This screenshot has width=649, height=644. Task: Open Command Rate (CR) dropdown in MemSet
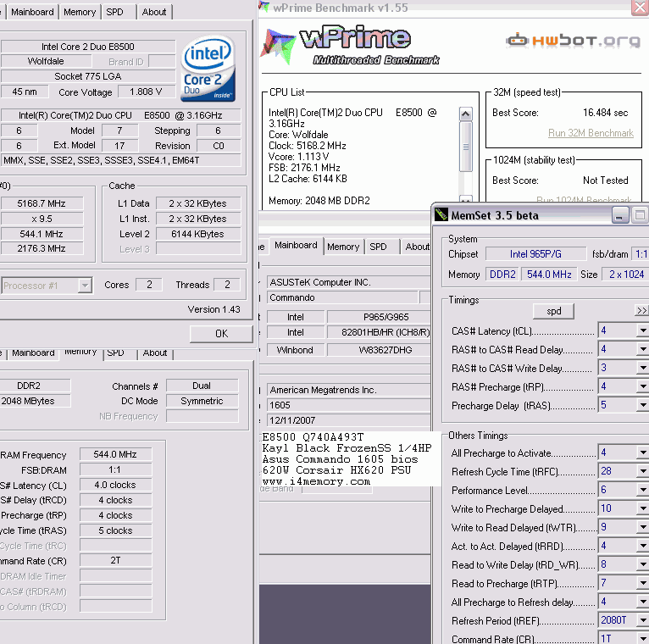point(643,638)
